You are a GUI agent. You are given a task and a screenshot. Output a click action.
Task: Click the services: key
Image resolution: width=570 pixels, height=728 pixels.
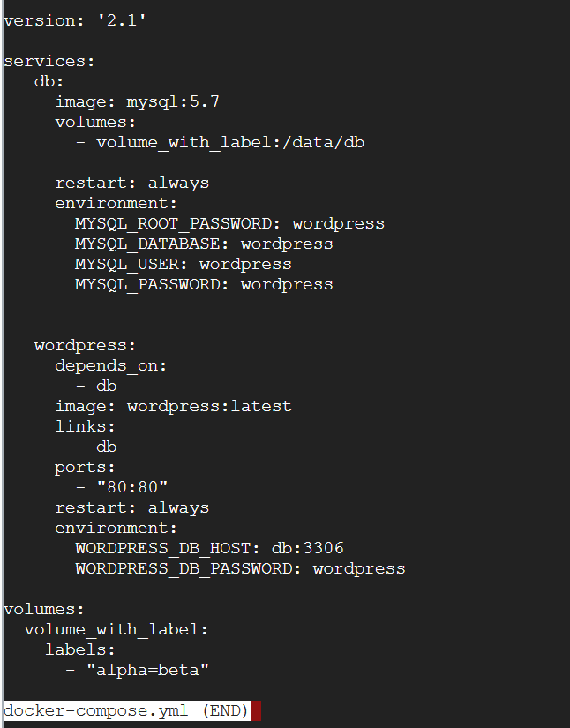[x=49, y=61]
